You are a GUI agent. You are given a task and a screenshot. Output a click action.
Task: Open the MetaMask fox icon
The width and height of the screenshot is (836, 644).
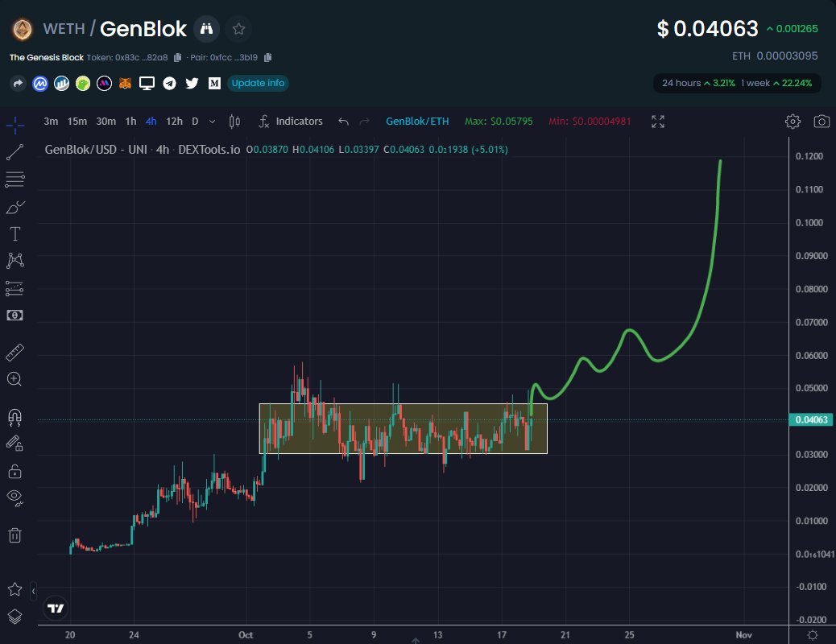click(x=126, y=83)
